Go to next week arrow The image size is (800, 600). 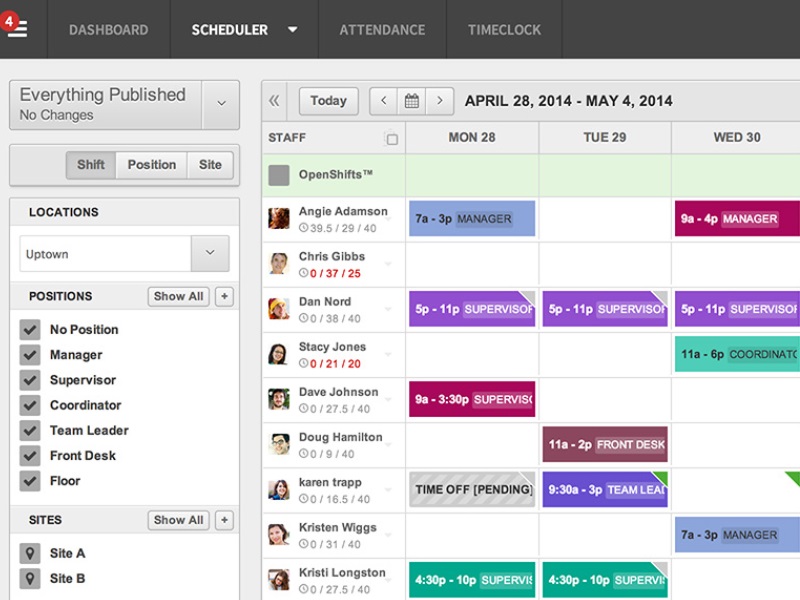439,101
